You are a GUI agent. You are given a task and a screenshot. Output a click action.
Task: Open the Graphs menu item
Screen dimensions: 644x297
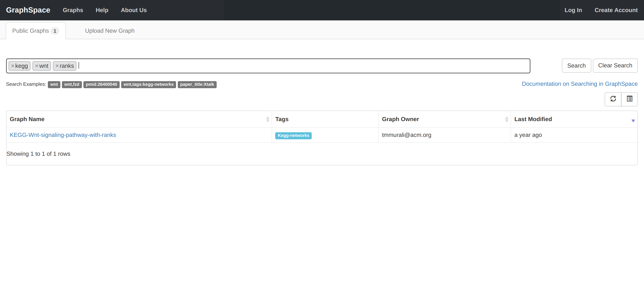pos(73,10)
